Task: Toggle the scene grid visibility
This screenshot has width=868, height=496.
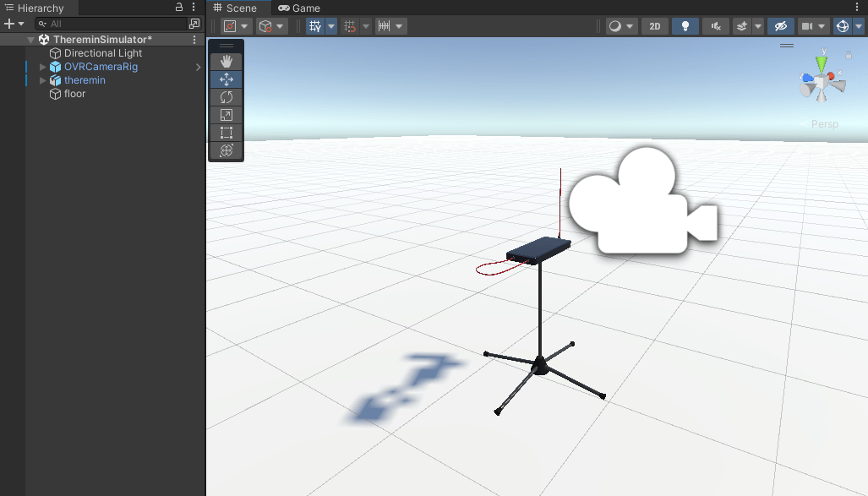Action: tap(315, 26)
